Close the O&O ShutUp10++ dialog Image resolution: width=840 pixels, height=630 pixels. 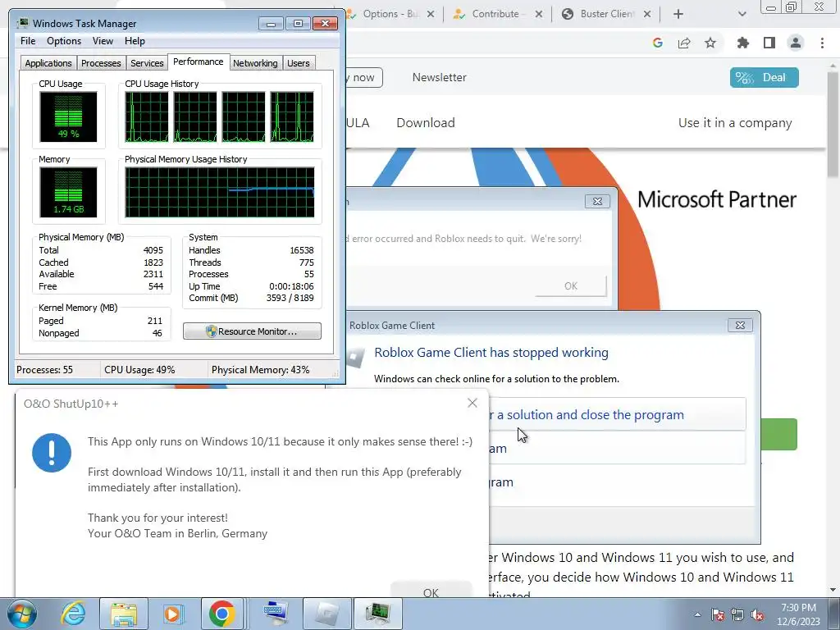click(472, 403)
